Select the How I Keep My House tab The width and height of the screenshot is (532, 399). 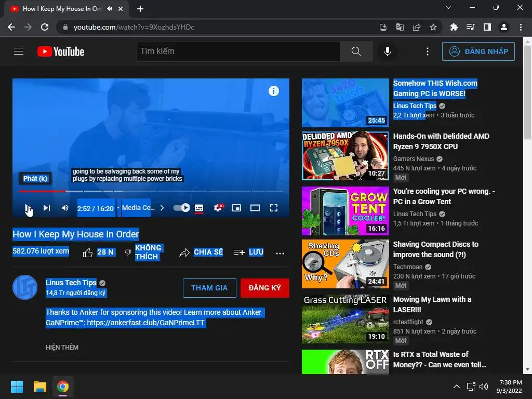[62, 9]
